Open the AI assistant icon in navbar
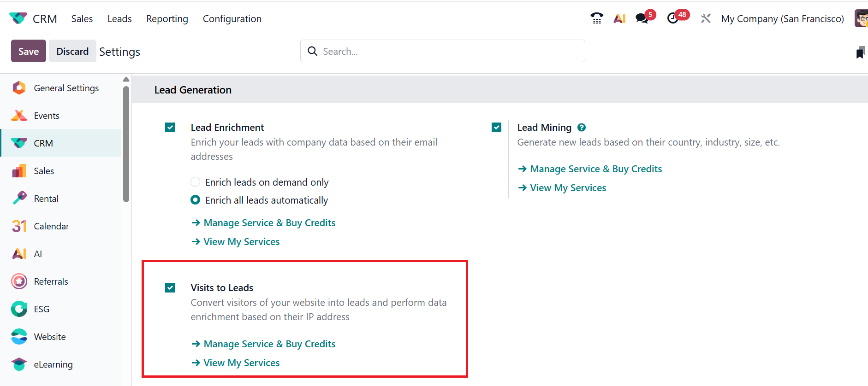 tap(619, 18)
